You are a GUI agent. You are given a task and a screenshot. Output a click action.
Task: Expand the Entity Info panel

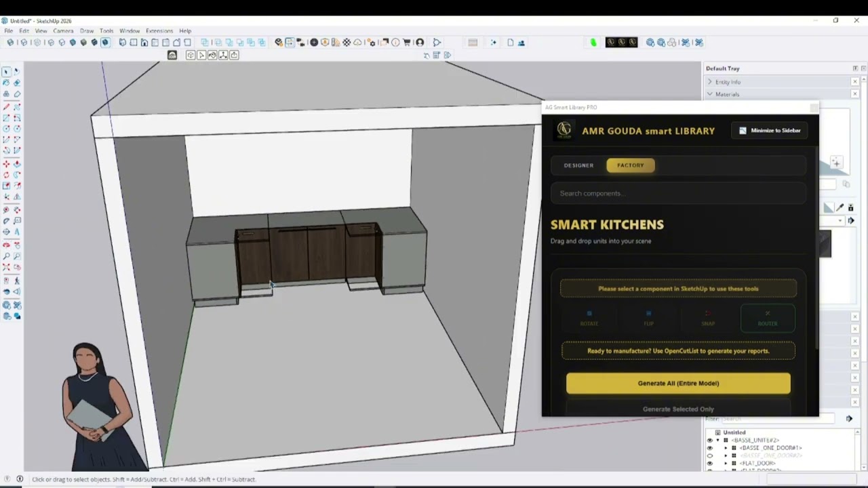pyautogui.click(x=710, y=82)
